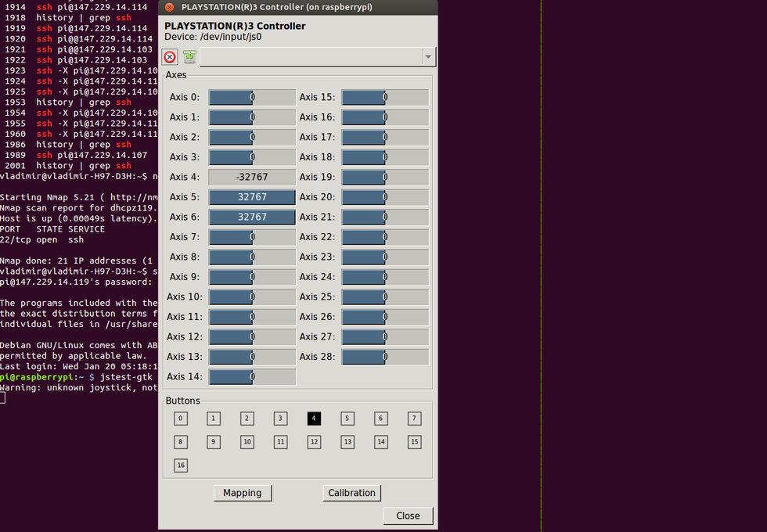Click terminal history line 1922
The image size is (767, 532).
pyautogui.click(x=76, y=60)
